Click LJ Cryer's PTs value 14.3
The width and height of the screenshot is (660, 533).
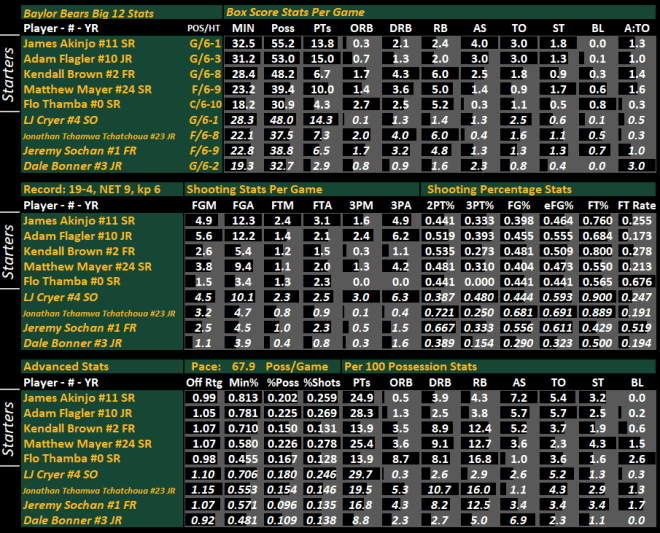(322, 120)
